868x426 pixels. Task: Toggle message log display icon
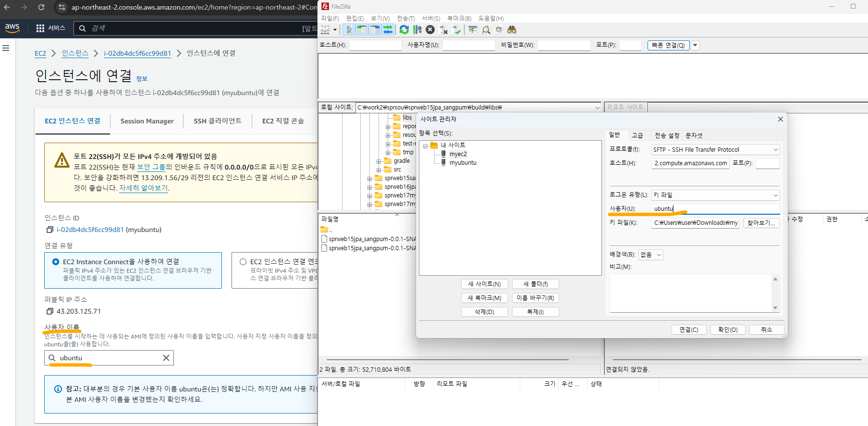349,30
